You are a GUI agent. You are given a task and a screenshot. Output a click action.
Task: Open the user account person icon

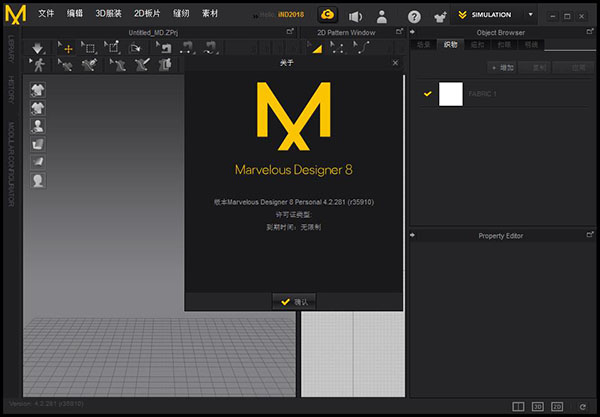click(x=382, y=16)
